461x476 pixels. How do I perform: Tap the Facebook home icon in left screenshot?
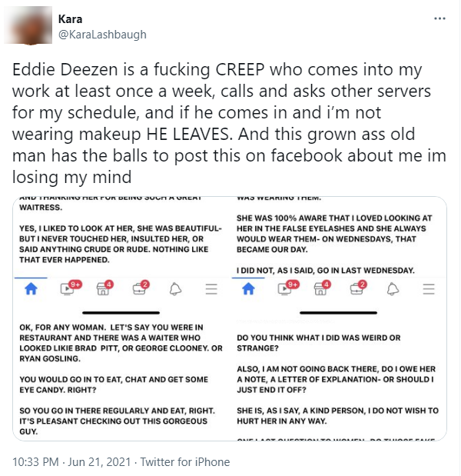pyautogui.click(x=31, y=288)
